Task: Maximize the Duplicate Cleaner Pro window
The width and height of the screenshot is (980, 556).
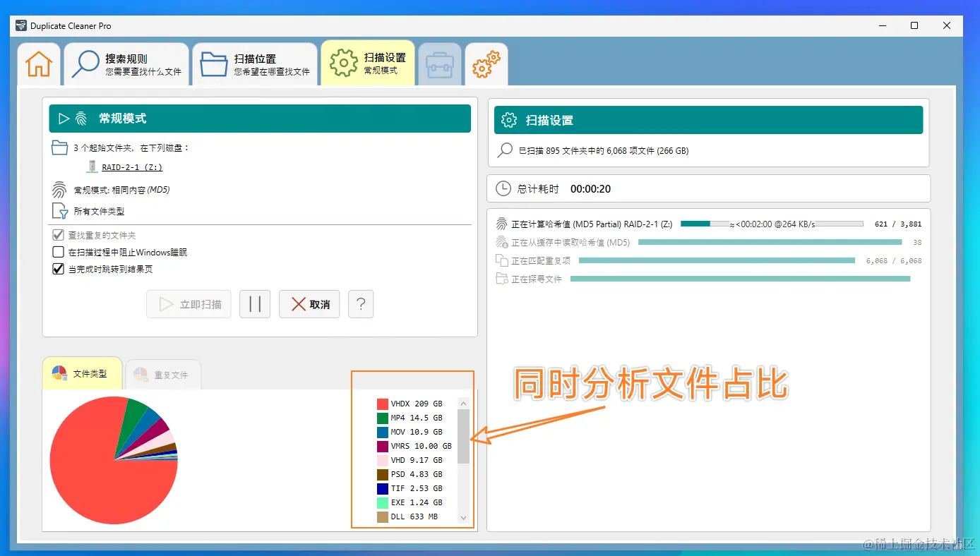Action: [x=914, y=26]
